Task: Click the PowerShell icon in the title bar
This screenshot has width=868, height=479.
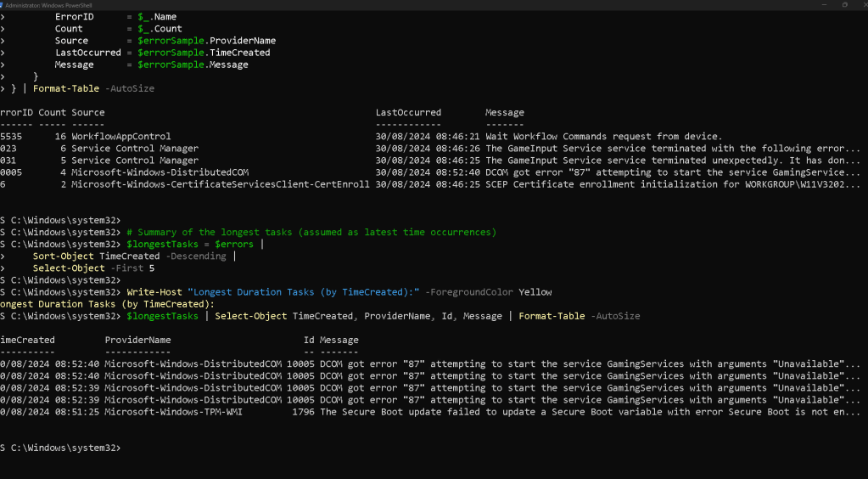Action: [2, 5]
